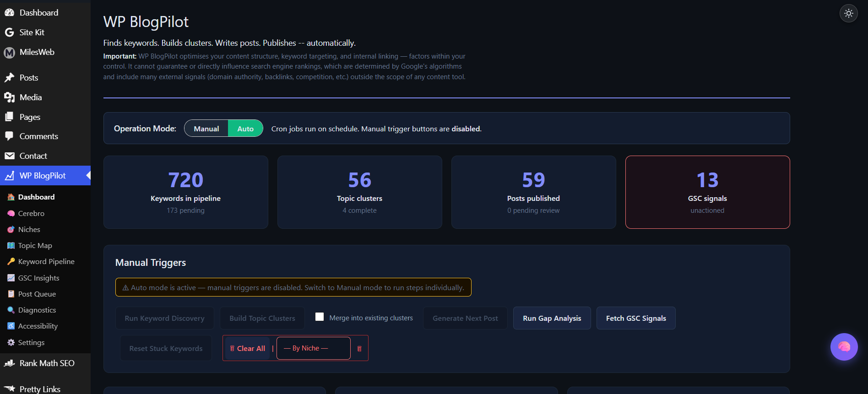Click the Pretty Links star icon
This screenshot has height=394, width=868.
pos(9,389)
